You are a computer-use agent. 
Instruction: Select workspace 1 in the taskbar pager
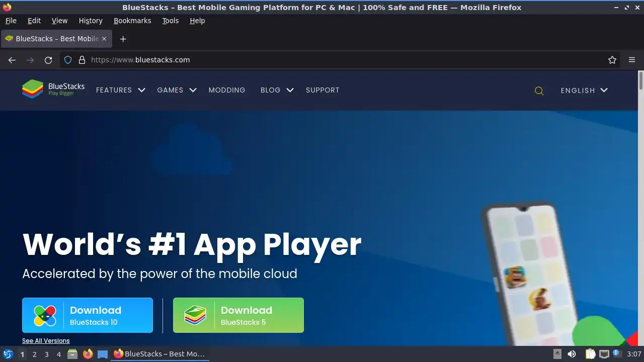pos(22,354)
